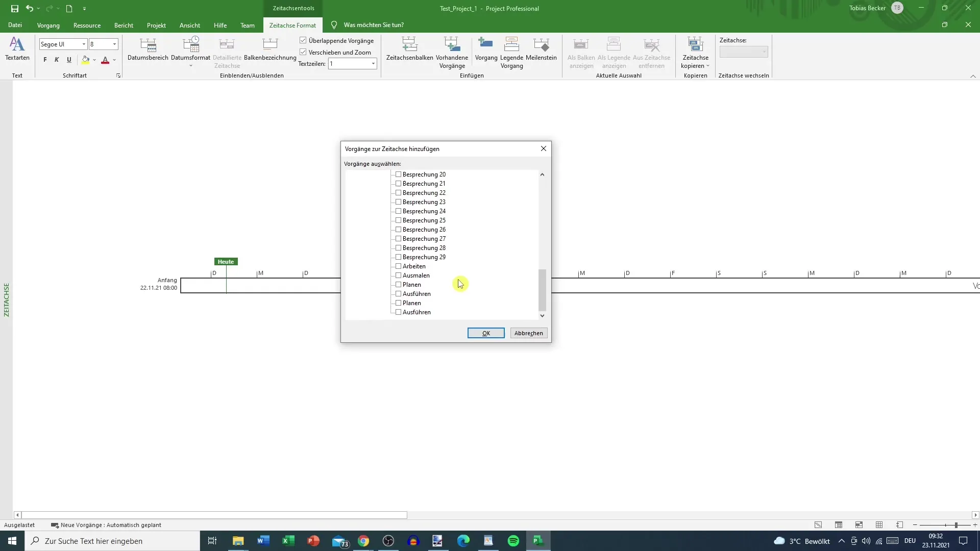The image size is (980, 551).
Task: Expand the undo history dropdown arrow
Action: (x=38, y=9)
